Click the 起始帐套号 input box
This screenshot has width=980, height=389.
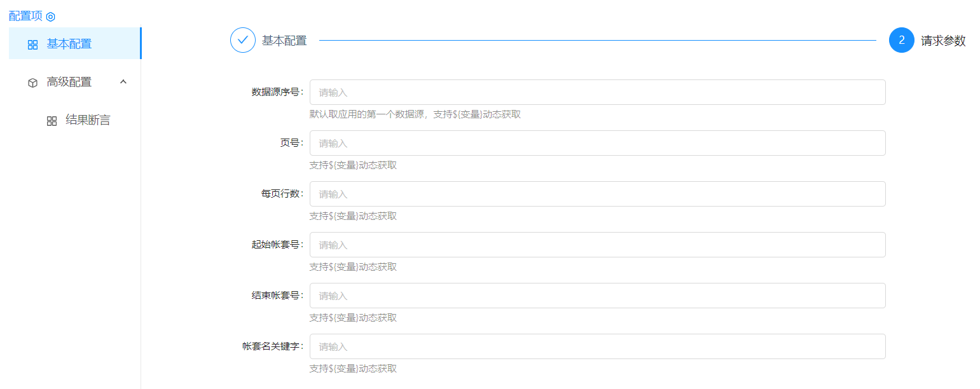point(597,245)
